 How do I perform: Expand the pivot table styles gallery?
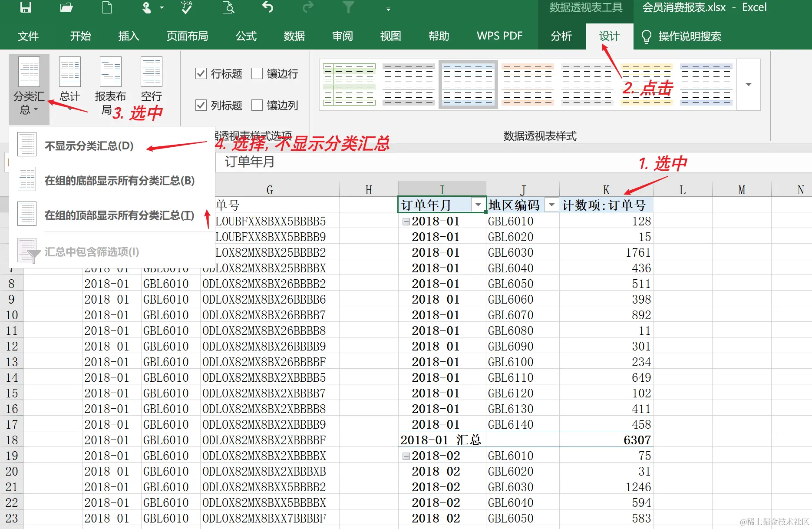click(749, 84)
